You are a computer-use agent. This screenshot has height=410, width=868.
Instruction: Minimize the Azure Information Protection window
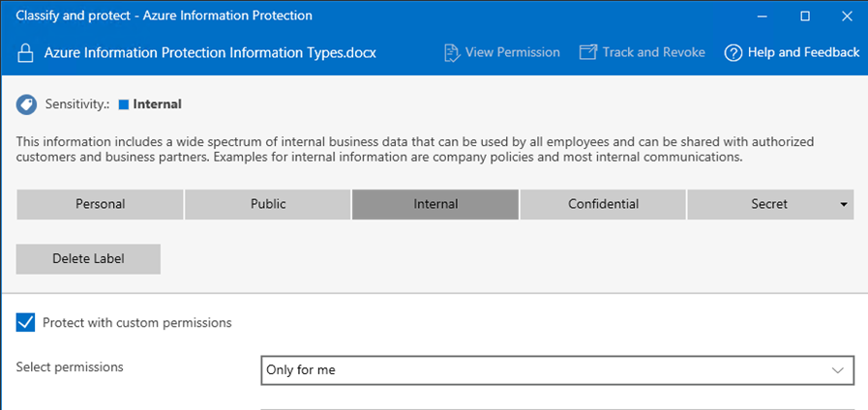coord(763,16)
